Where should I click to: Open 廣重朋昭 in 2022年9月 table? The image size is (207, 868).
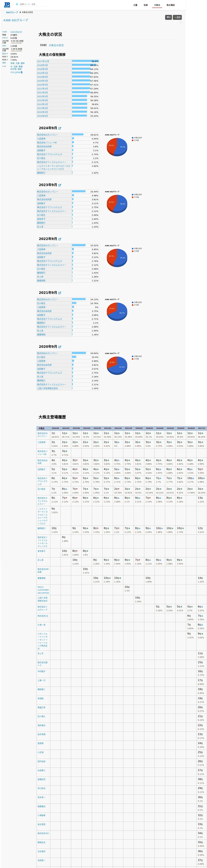click(41, 281)
